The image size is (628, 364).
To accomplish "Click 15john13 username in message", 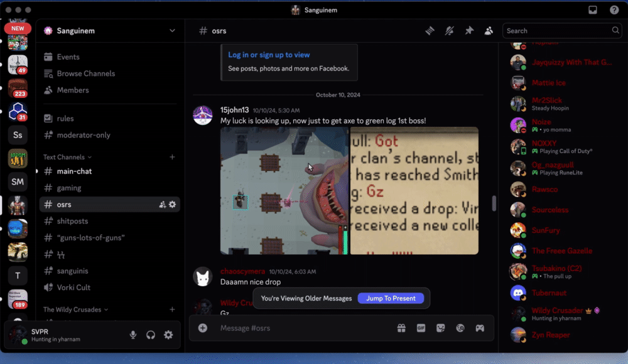I will point(235,110).
